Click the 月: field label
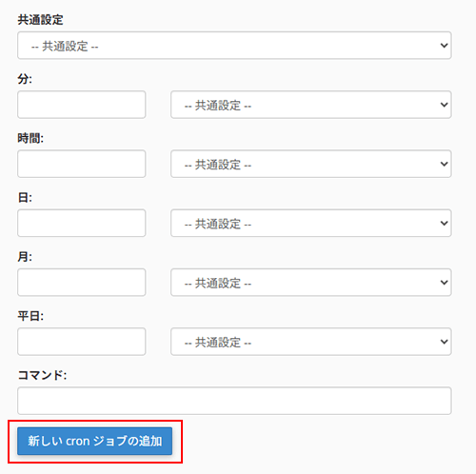Screen dimensions: 476x474 pyautogui.click(x=25, y=257)
